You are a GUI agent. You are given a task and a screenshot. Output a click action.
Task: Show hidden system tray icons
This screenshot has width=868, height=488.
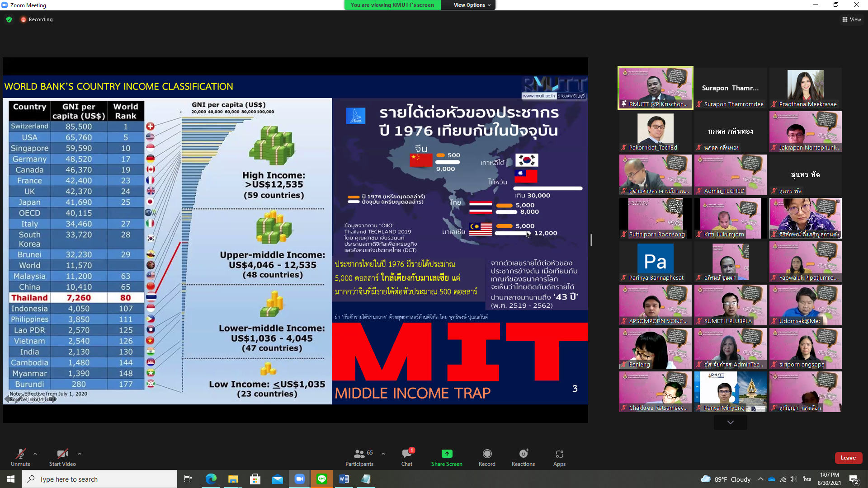(x=760, y=479)
